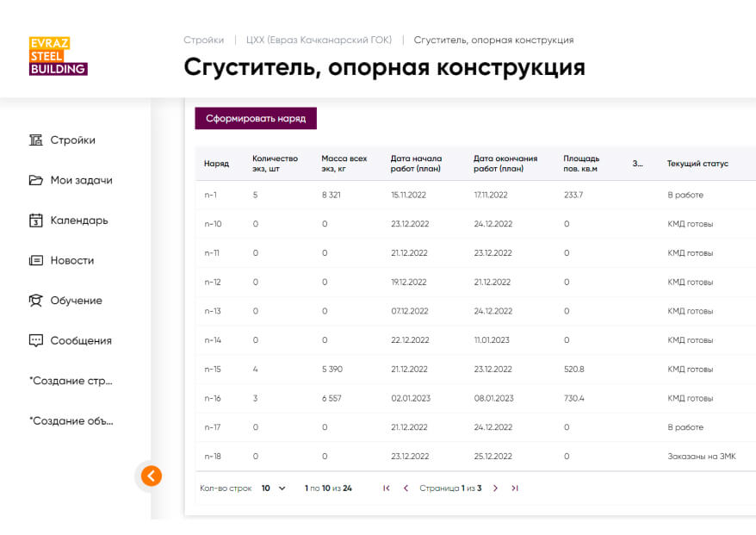
Task: Sort by Дата начала работ (план) header
Action: 416,164
